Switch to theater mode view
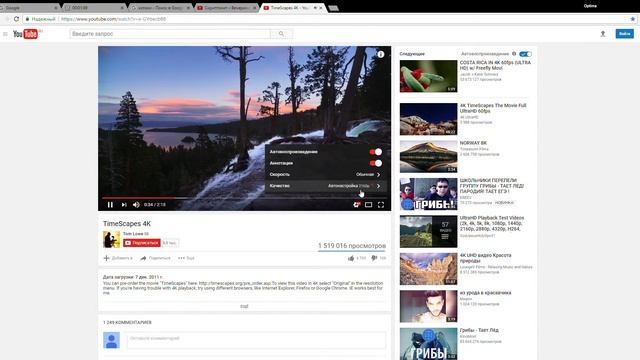 [x=369, y=204]
